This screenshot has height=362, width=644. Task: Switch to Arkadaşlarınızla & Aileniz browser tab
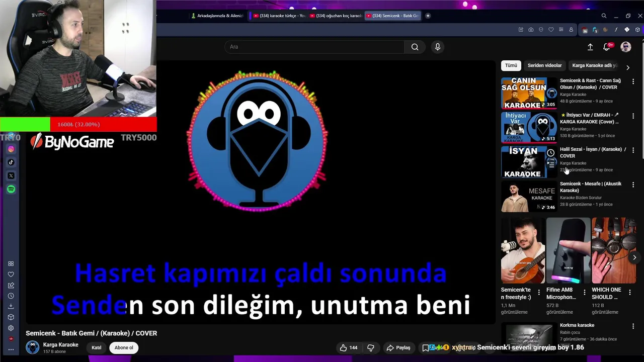click(x=217, y=16)
